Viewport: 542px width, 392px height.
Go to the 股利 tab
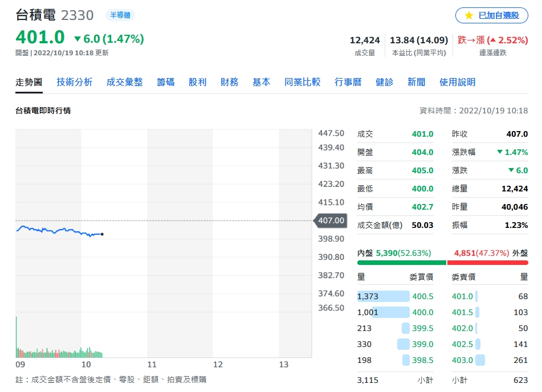coord(197,82)
